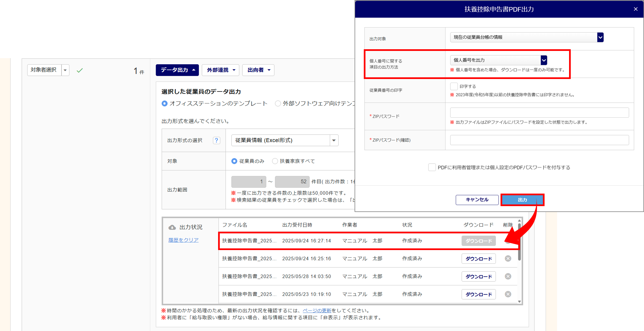The image size is (644, 331).
Task: Click the help question mark icon
Action: pyautogui.click(x=216, y=140)
